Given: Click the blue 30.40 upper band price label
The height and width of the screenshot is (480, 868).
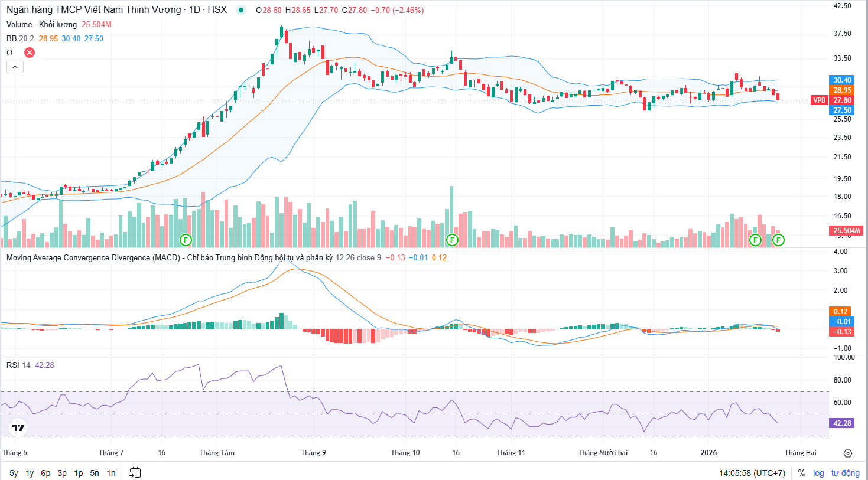Looking at the screenshot, I should (x=841, y=80).
